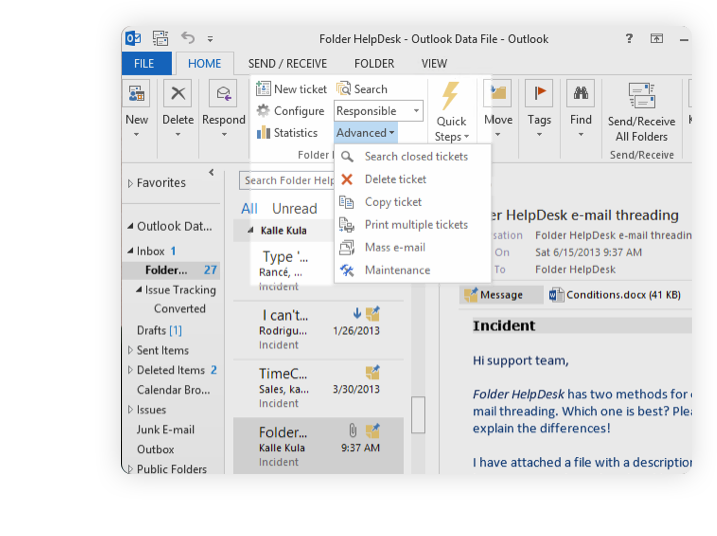Open the Respond dropdown arrow
The height and width of the screenshot is (536, 717).
[x=224, y=134]
